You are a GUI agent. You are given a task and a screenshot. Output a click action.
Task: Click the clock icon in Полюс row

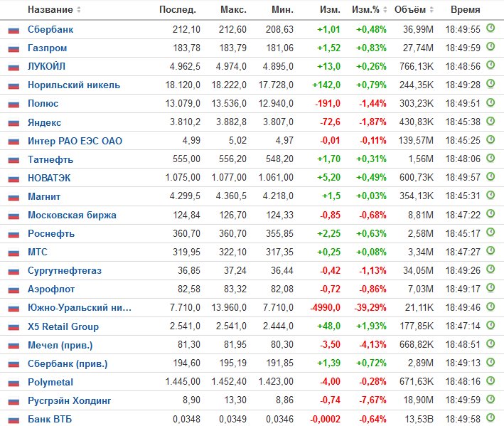pyautogui.click(x=490, y=102)
